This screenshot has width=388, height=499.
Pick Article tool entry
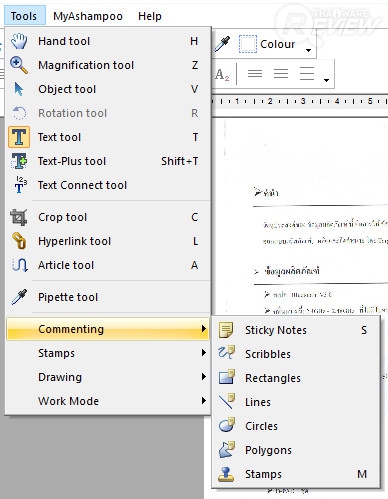pos(108,265)
